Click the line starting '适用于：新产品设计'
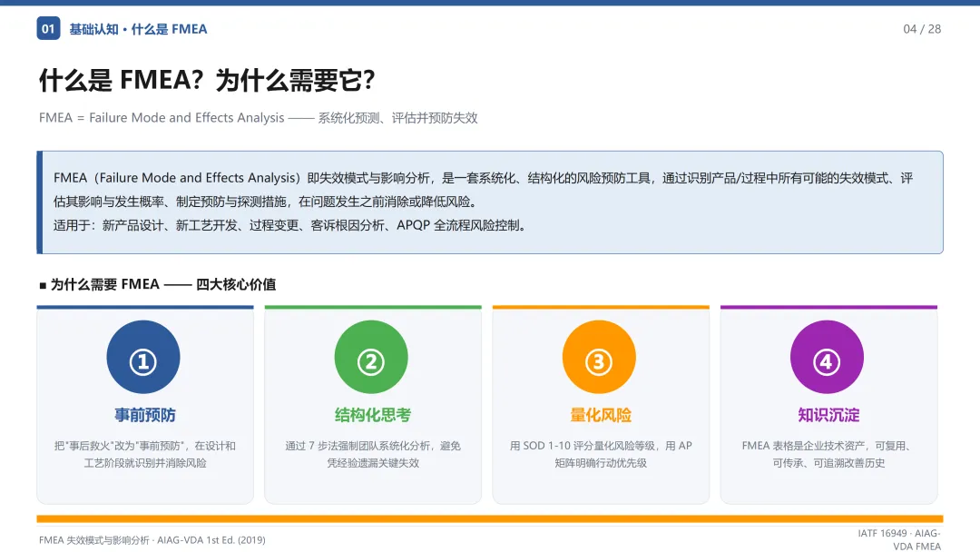 [x=291, y=226]
